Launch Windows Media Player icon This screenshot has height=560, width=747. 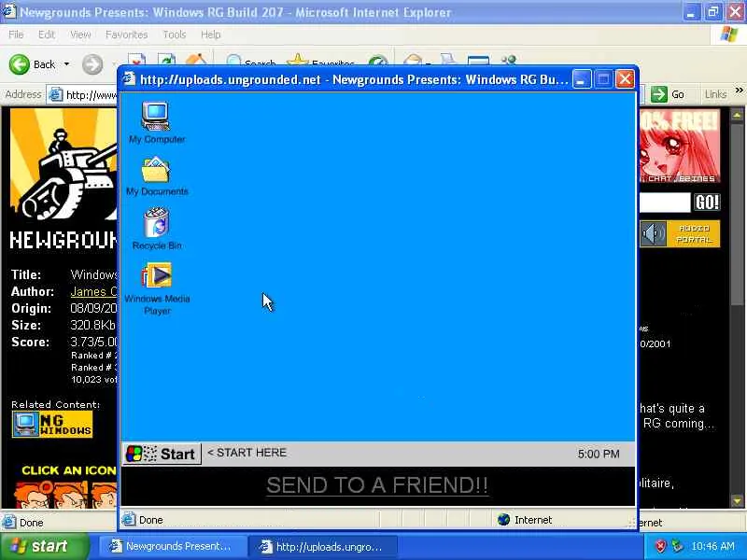click(157, 288)
